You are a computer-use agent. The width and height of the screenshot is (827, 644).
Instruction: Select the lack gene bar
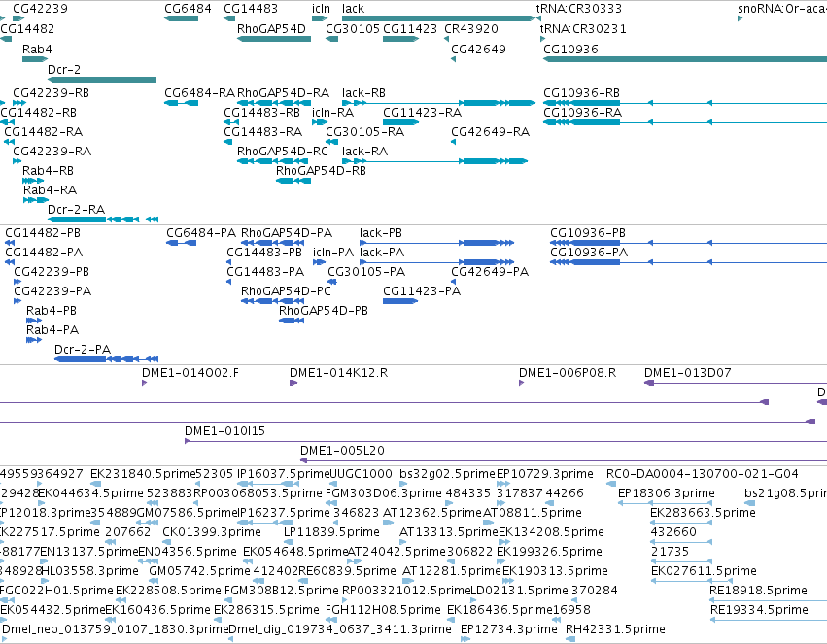click(438, 18)
